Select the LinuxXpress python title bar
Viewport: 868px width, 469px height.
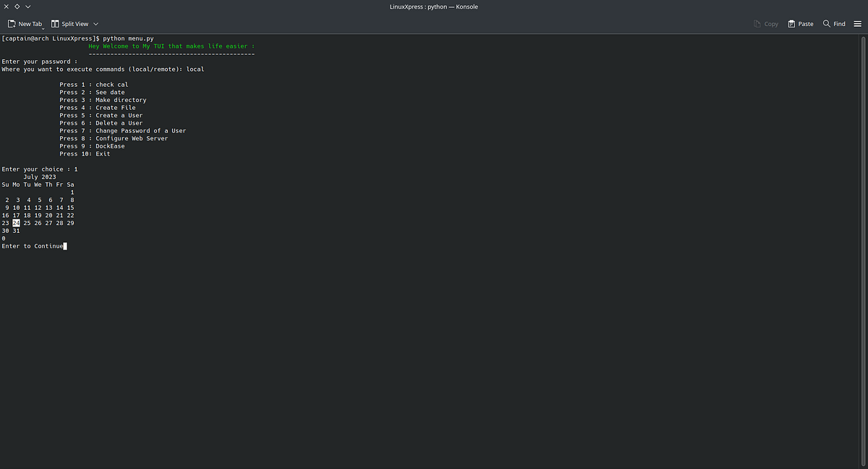[x=433, y=7]
